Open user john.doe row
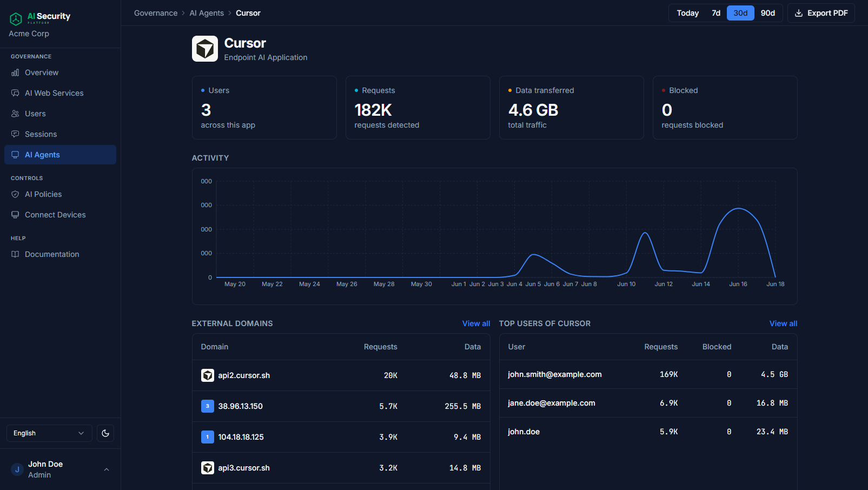Image resolution: width=868 pixels, height=490 pixels. pyautogui.click(x=648, y=432)
